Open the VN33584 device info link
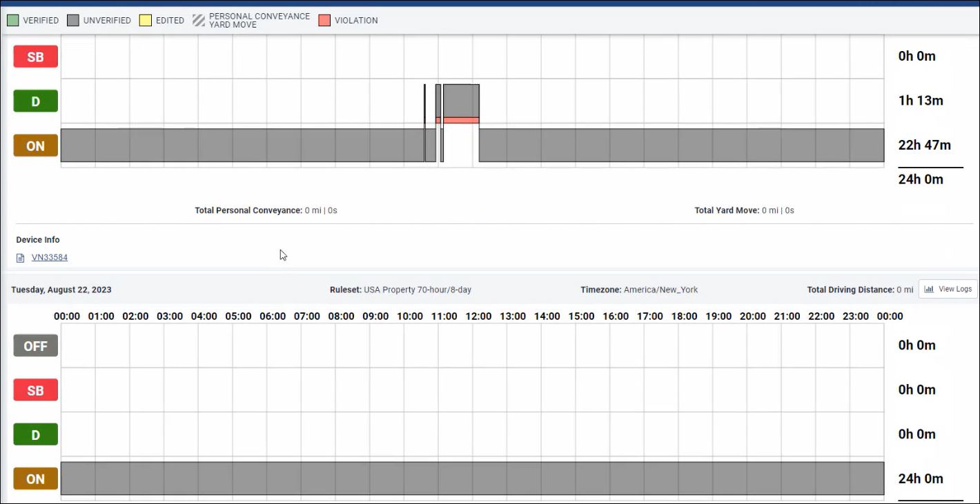980x504 pixels. tap(50, 258)
